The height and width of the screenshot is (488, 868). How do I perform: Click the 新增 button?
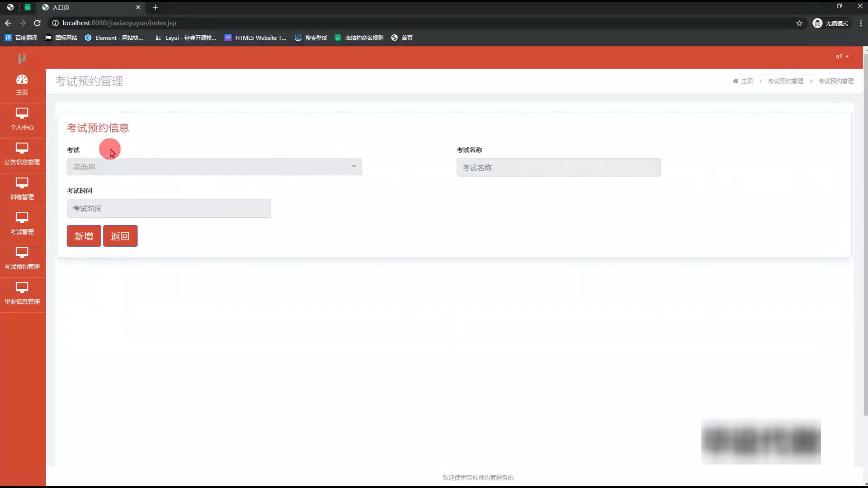click(x=84, y=236)
